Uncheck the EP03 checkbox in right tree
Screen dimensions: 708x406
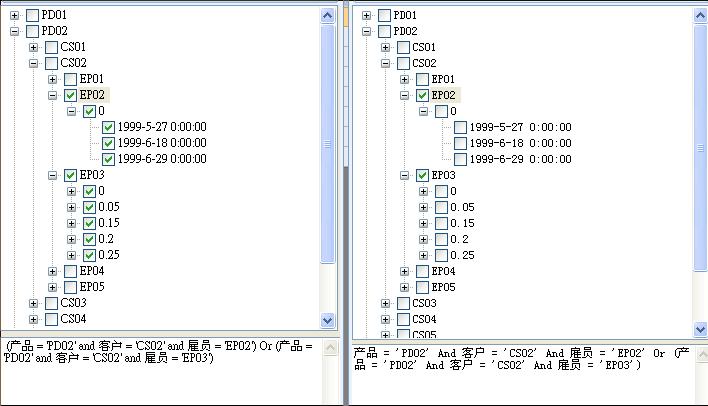pos(422,175)
